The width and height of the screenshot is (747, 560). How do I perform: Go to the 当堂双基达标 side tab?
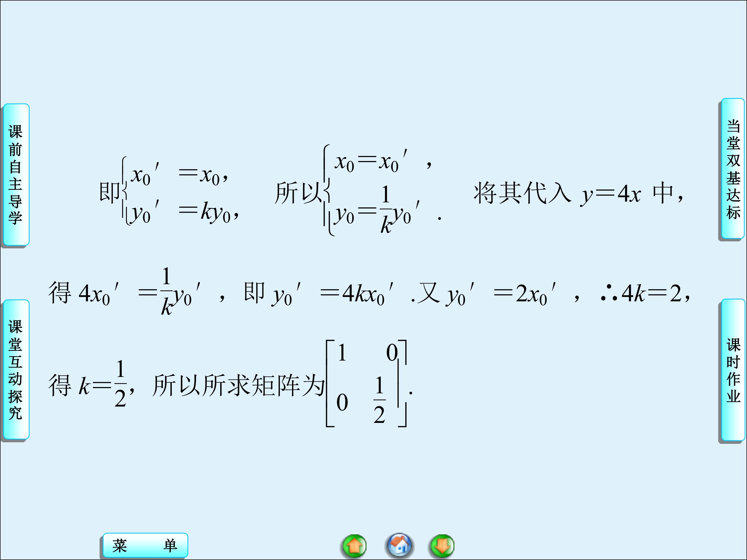733,169
